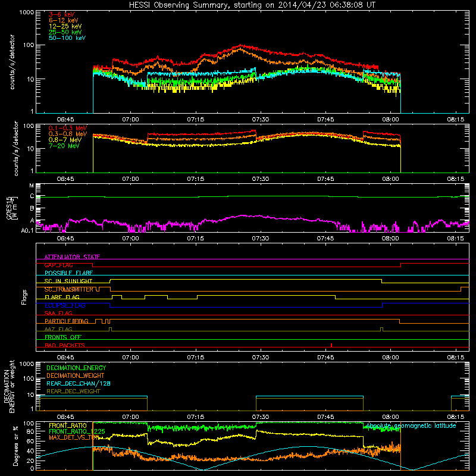The image size is (476, 476).
Task: Click the HESSI Observing Summary title text
Action: point(252,5)
